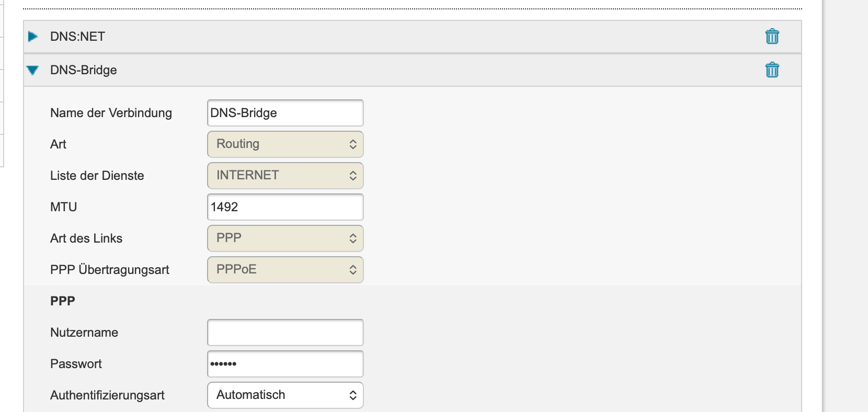Click the DNS:NET header title
This screenshot has width=868, height=412.
pos(77,37)
